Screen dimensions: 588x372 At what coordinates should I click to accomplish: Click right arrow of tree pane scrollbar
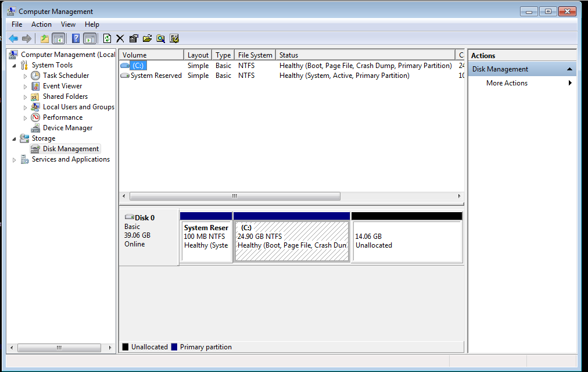pyautogui.click(x=110, y=348)
